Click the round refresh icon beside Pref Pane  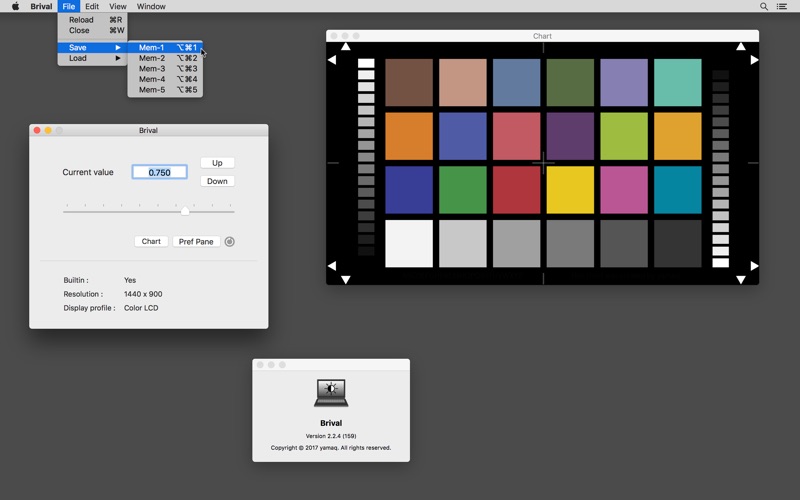(x=230, y=241)
